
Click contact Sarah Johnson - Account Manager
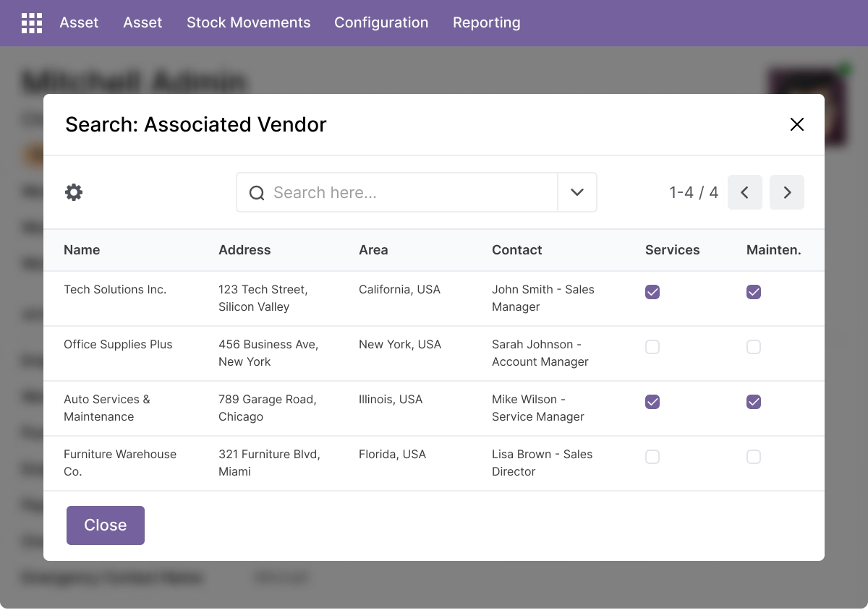tap(540, 353)
